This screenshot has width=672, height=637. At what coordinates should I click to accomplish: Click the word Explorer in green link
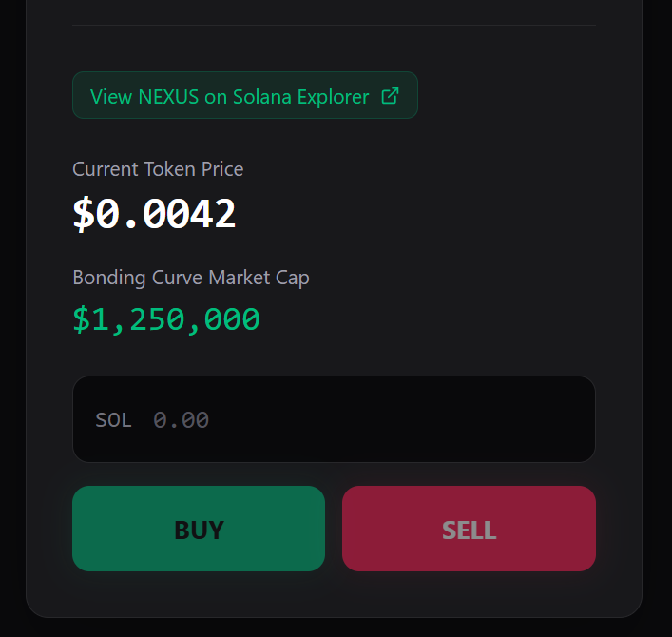point(333,97)
